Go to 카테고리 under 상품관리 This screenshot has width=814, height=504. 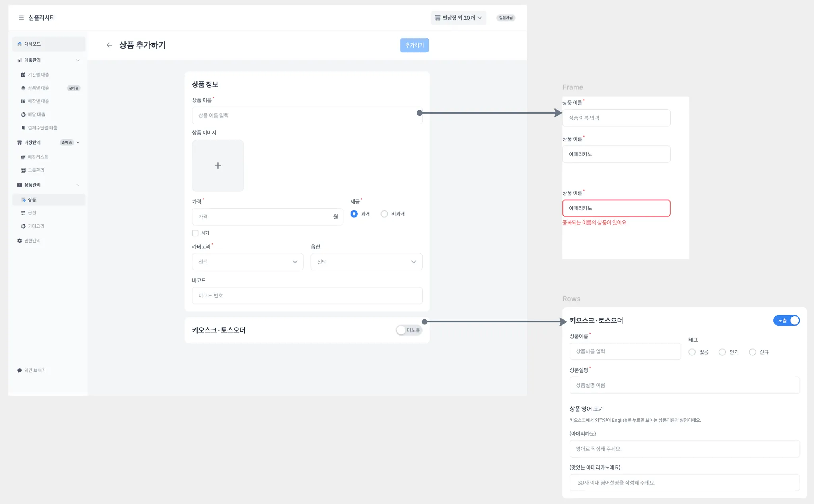click(36, 226)
